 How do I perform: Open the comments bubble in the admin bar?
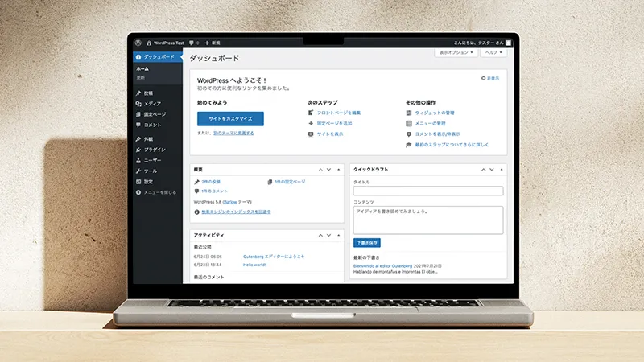[x=194, y=43]
